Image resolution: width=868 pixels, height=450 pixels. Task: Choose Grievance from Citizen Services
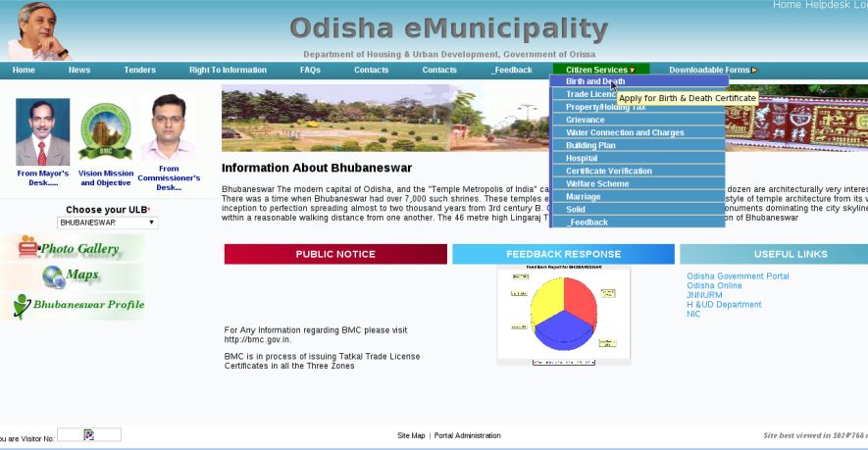638,120
